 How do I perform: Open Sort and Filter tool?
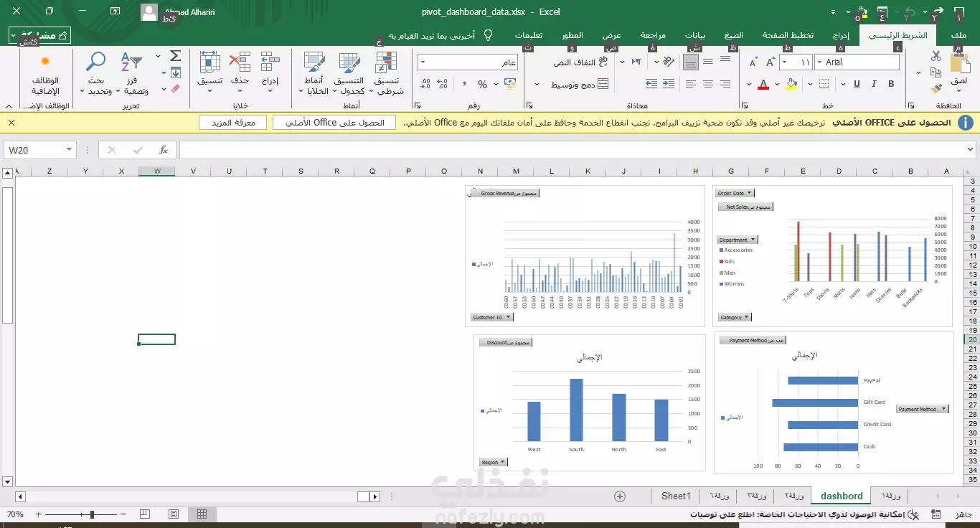[132, 74]
